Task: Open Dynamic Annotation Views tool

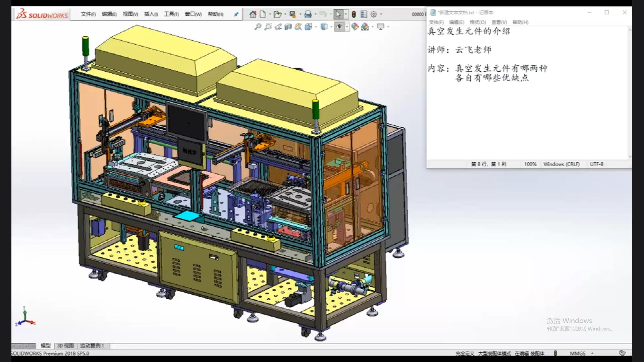Action: point(298,27)
